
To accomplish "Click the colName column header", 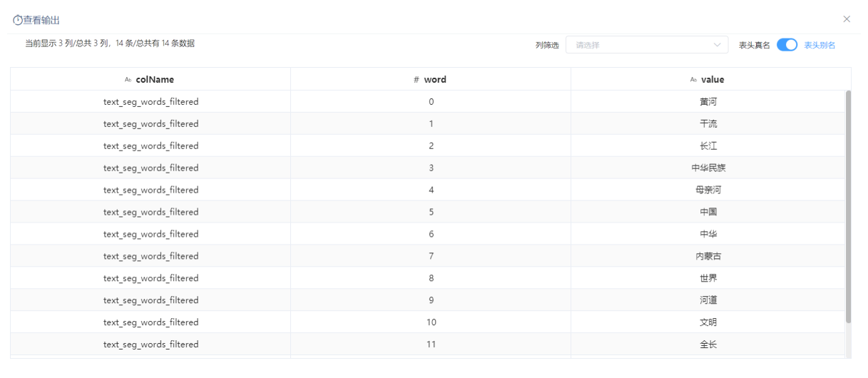I will 150,79.
